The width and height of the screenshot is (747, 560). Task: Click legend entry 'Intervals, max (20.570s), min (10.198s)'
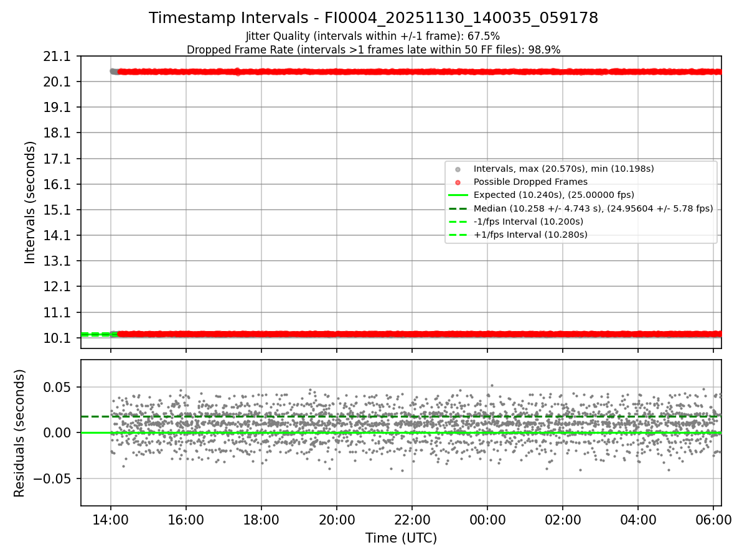click(563, 169)
